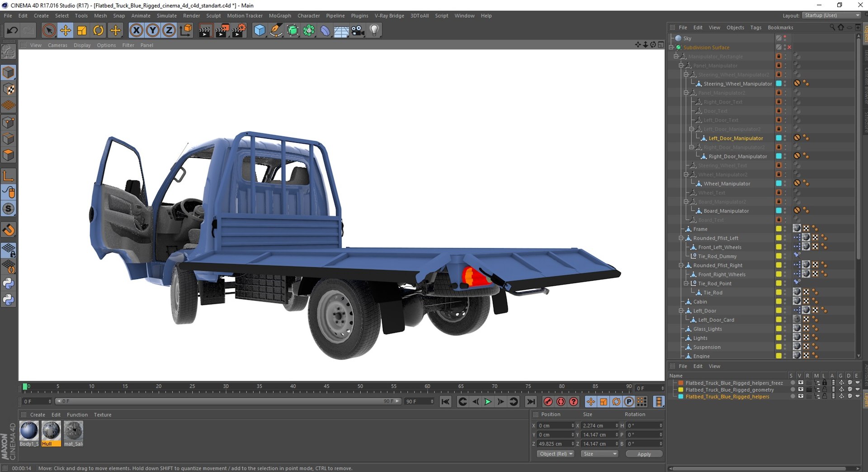Enable Axis mode L-shaped icon
The image size is (868, 472).
[9, 176]
